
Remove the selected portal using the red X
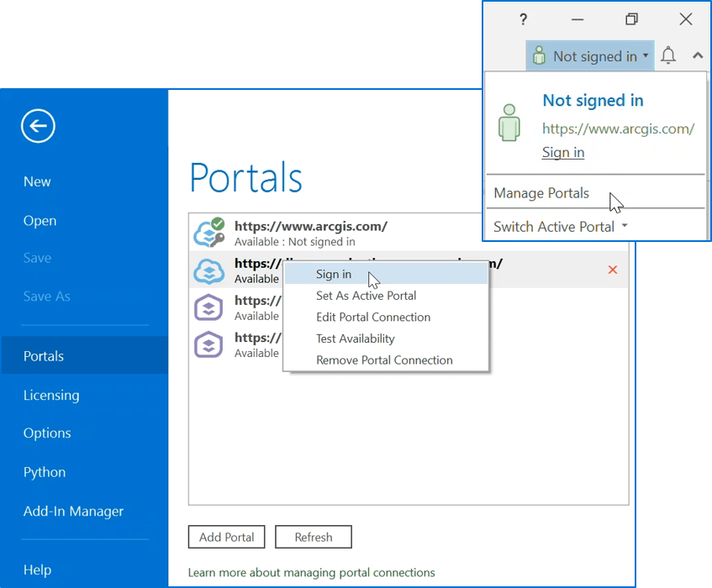coord(613,270)
